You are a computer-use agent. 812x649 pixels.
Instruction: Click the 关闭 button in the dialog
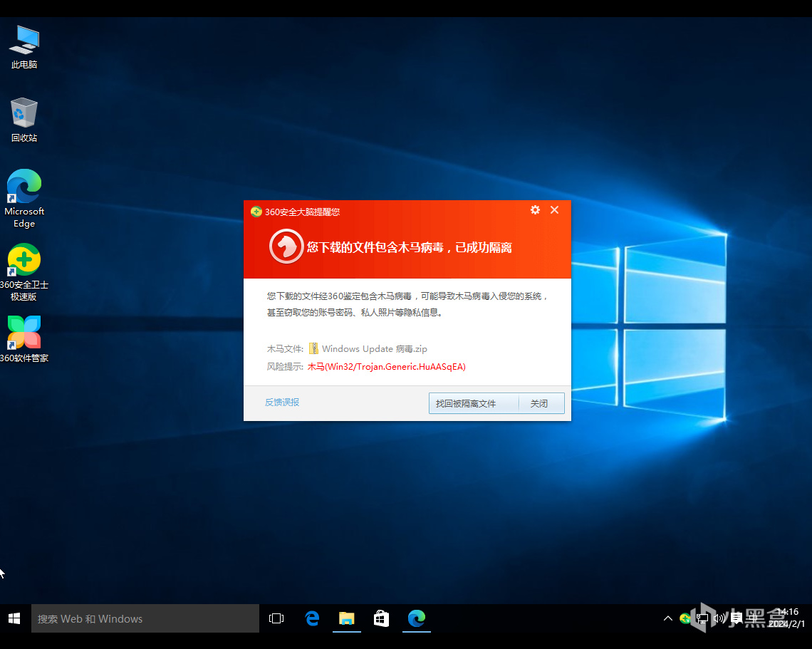click(x=541, y=403)
